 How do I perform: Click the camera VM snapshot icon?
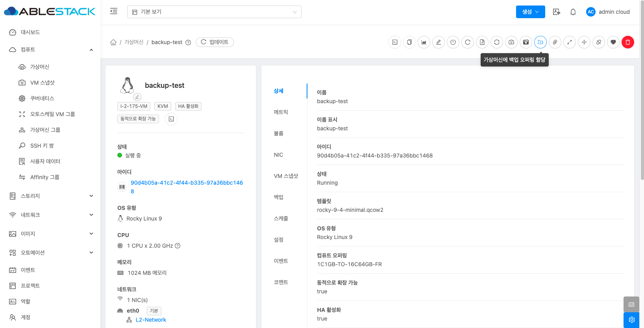coord(511,42)
